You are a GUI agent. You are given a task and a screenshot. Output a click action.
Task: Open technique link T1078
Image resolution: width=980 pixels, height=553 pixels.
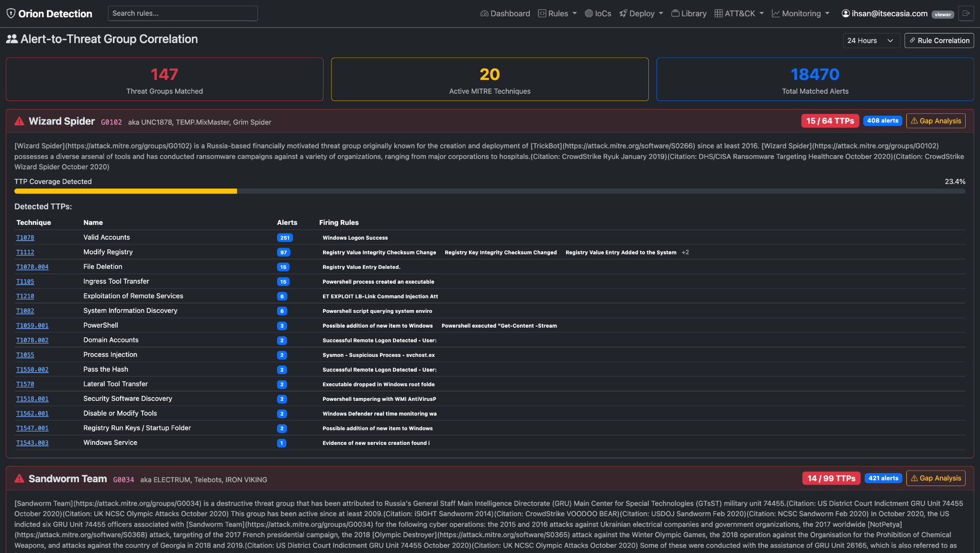pos(25,238)
